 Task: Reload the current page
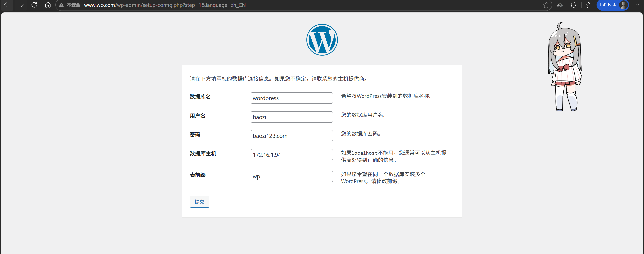point(34,5)
